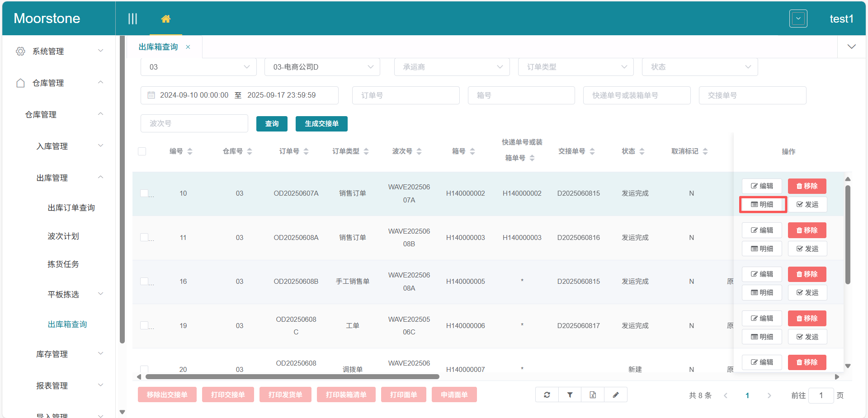Click the 查询 search button
This screenshot has width=868, height=418.
[x=271, y=123]
